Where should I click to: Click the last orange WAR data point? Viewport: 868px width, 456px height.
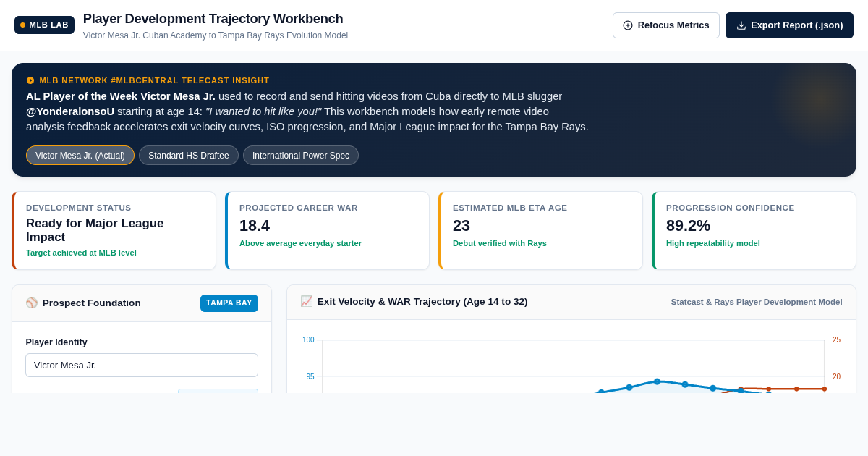click(824, 389)
